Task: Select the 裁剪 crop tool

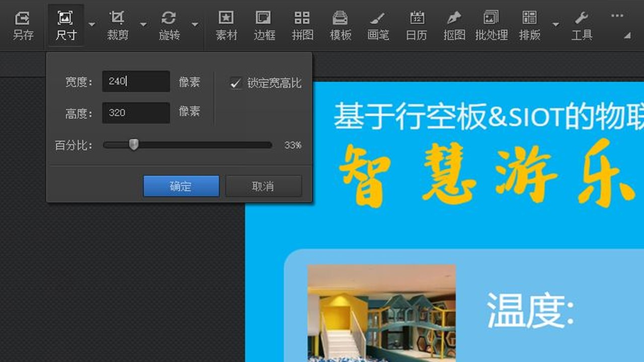Action: (117, 25)
